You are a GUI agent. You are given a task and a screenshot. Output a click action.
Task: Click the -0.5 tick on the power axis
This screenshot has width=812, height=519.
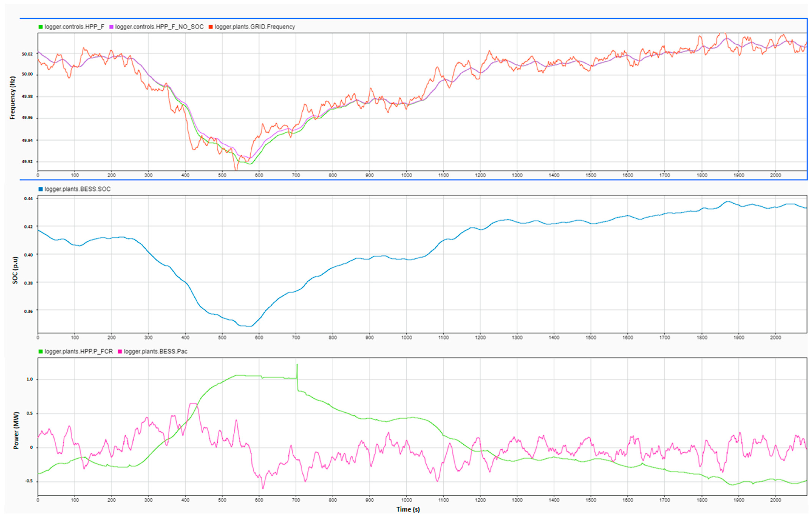(28, 481)
